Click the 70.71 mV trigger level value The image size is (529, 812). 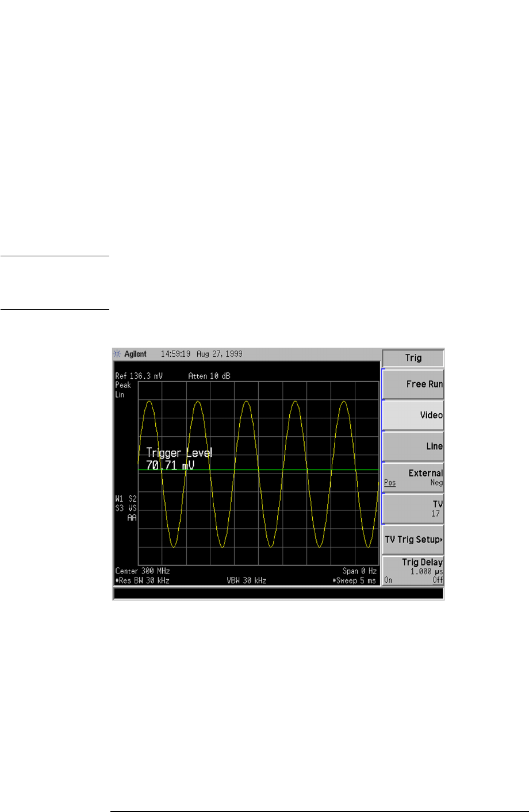point(170,465)
